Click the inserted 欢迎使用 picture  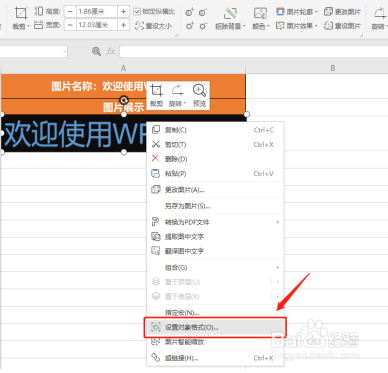73,134
